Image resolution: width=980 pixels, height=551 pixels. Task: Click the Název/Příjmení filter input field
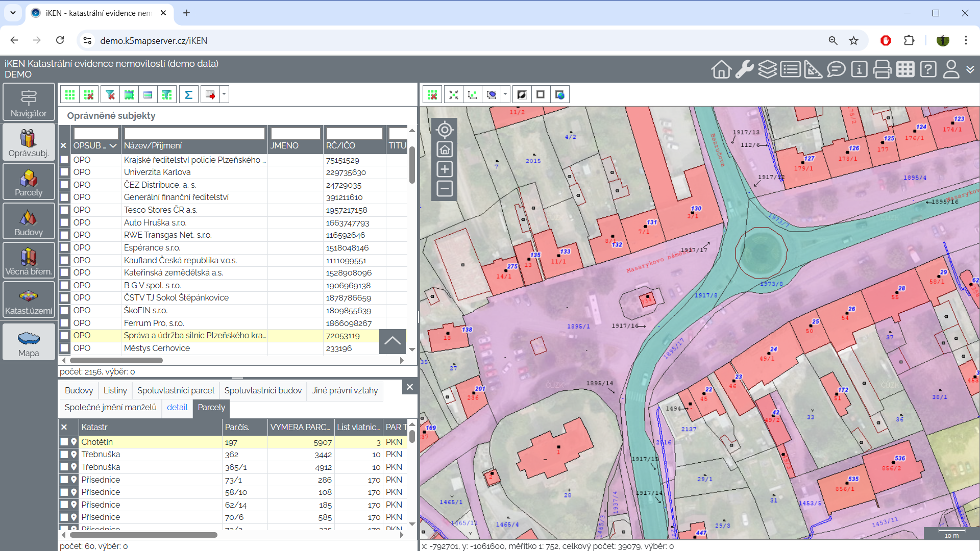coord(194,134)
